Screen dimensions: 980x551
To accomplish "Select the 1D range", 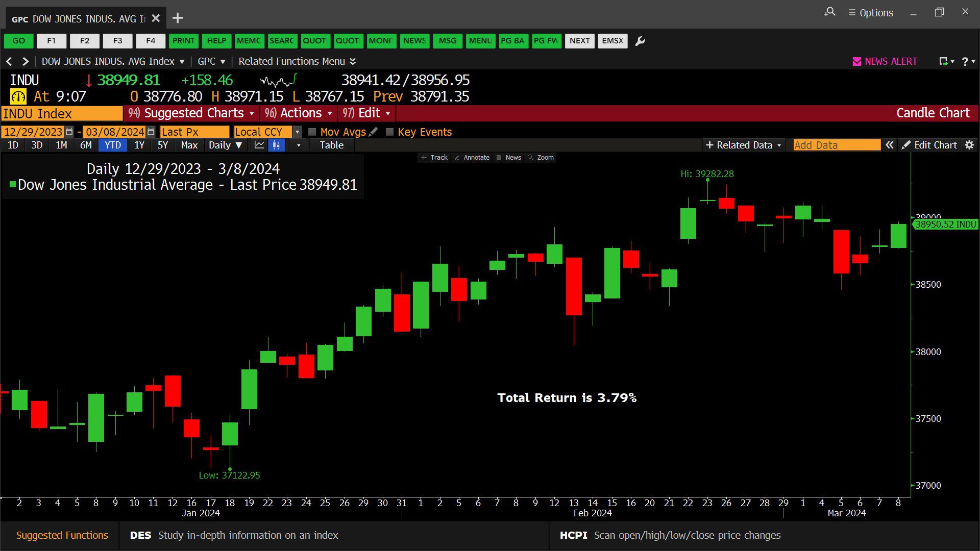I will click(x=13, y=145).
